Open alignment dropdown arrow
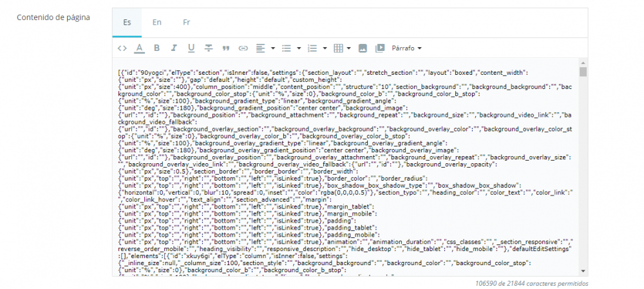The height and width of the screenshot is (289, 644). tap(272, 48)
